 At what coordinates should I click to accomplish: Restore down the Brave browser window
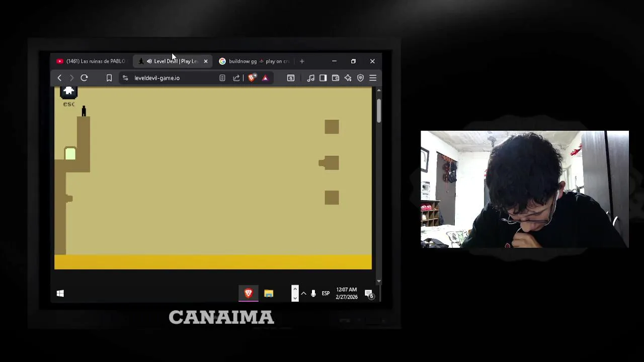tap(353, 61)
